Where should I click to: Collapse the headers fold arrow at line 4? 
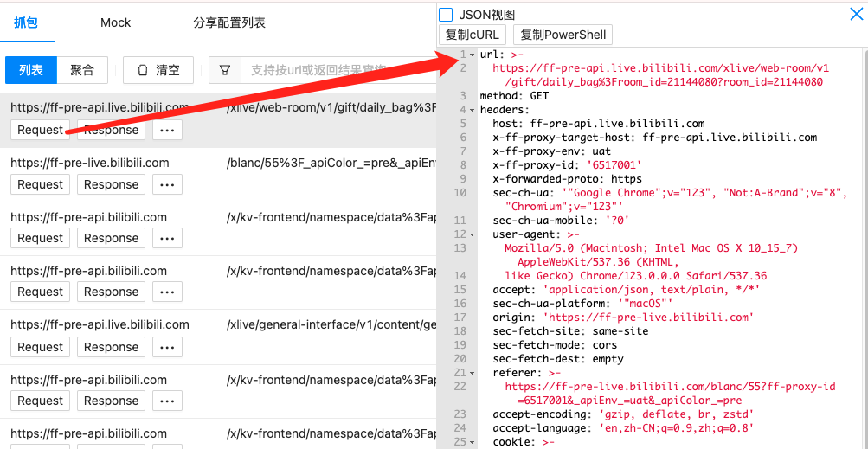click(472, 110)
